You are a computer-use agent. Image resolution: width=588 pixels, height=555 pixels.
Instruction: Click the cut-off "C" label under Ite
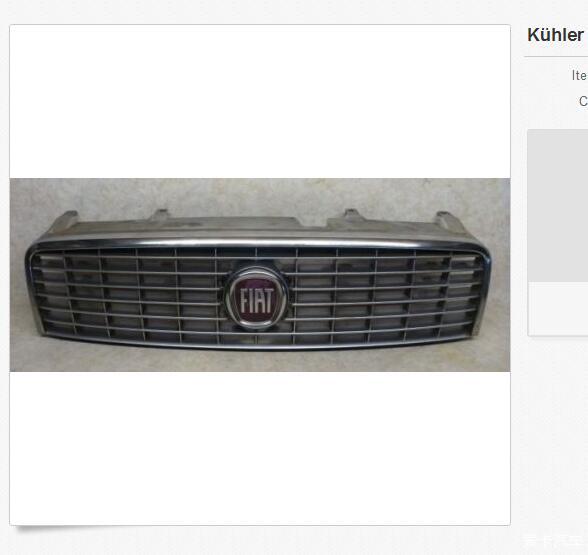pyautogui.click(x=583, y=101)
